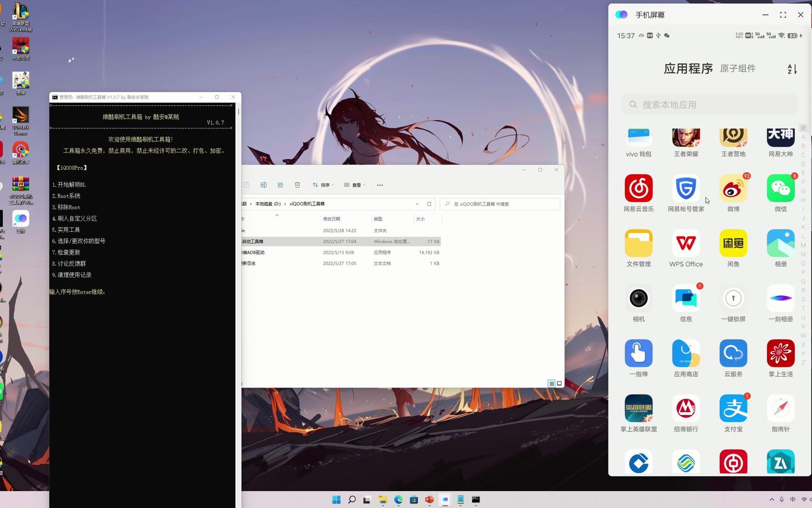This screenshot has width=812, height=508.
Task: Open taskbar Search magnifier
Action: point(352,500)
